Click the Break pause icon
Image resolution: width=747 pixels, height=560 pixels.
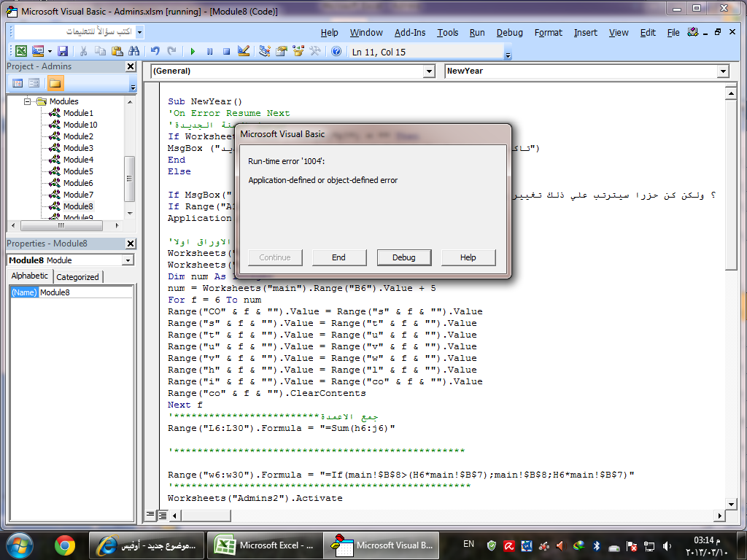tap(209, 52)
